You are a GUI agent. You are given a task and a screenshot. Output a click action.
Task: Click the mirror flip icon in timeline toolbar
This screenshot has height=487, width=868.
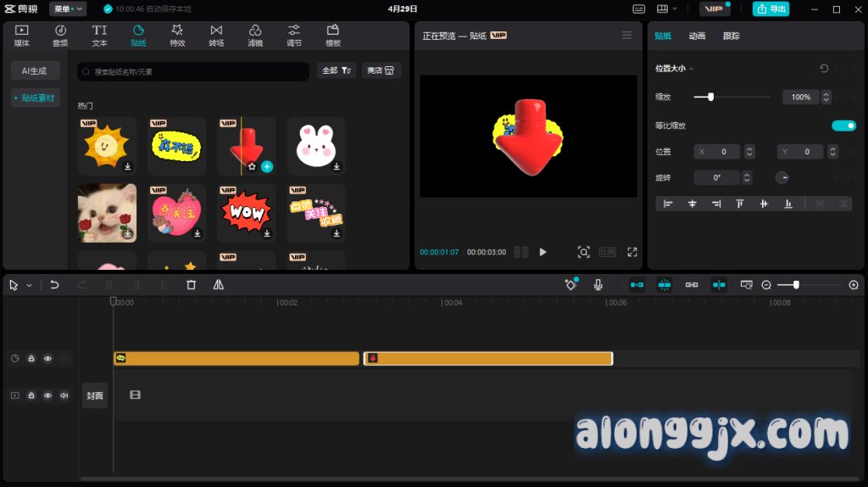point(219,285)
